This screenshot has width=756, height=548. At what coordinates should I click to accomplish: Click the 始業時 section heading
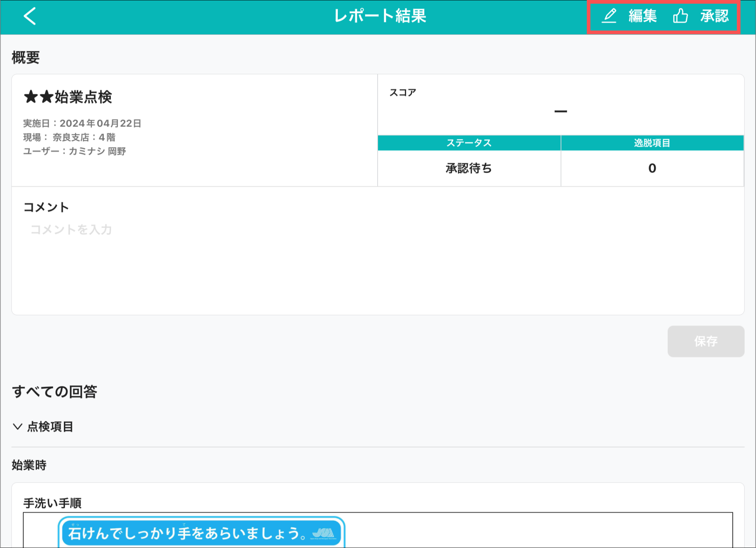pos(29,465)
